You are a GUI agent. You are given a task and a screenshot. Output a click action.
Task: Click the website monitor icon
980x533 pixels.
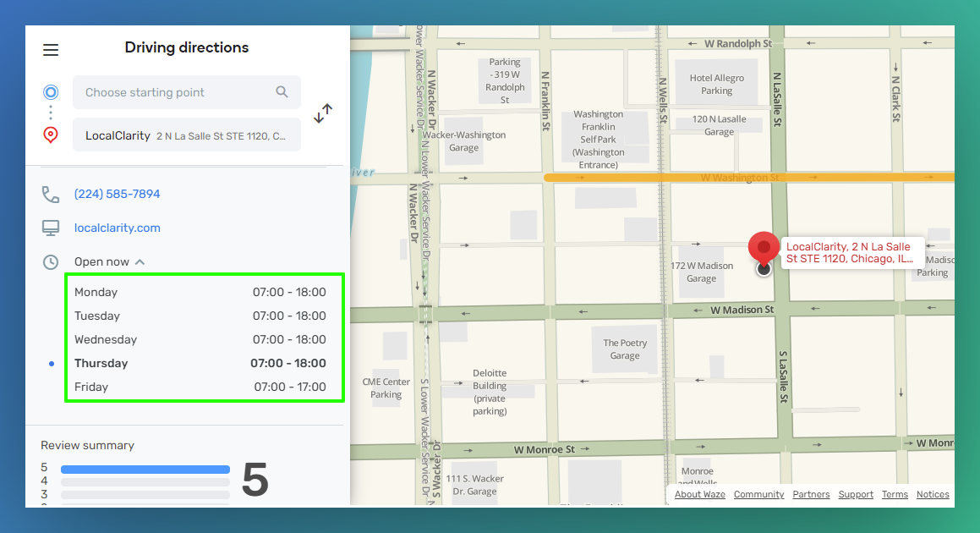51,228
